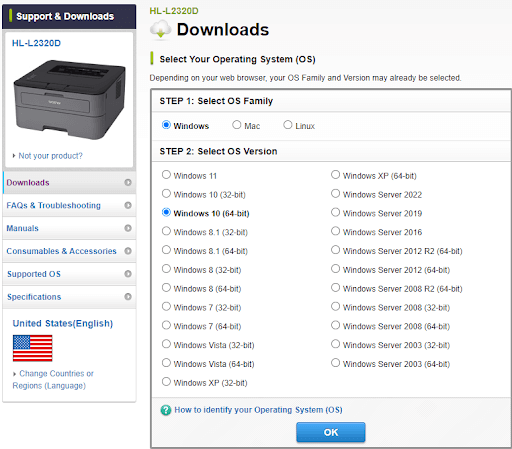The height and width of the screenshot is (449, 512).
Task: Pick Windows Server 2003 (64-bit) option
Action: (335, 363)
